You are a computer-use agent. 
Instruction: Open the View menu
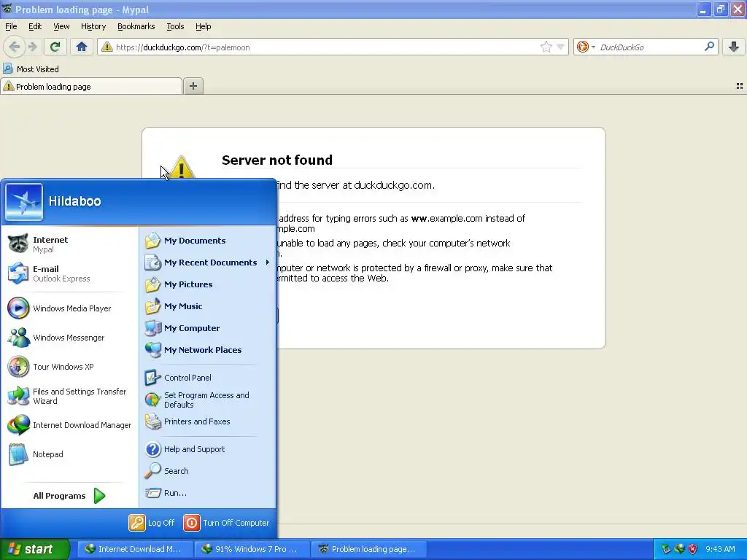[61, 26]
